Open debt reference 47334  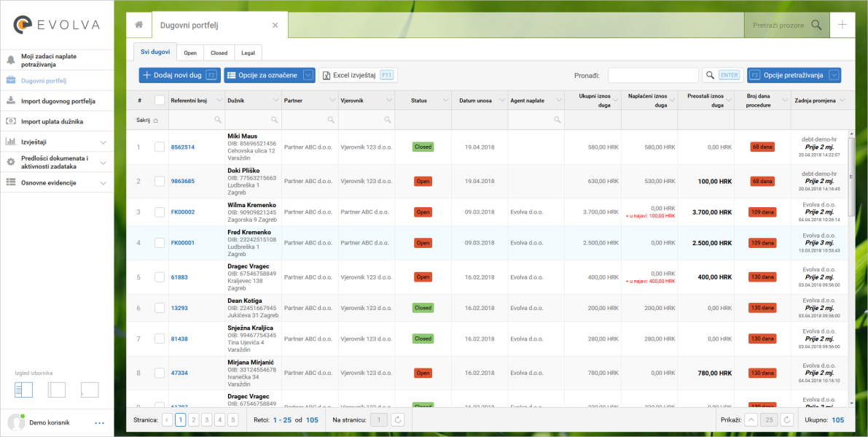pos(179,374)
